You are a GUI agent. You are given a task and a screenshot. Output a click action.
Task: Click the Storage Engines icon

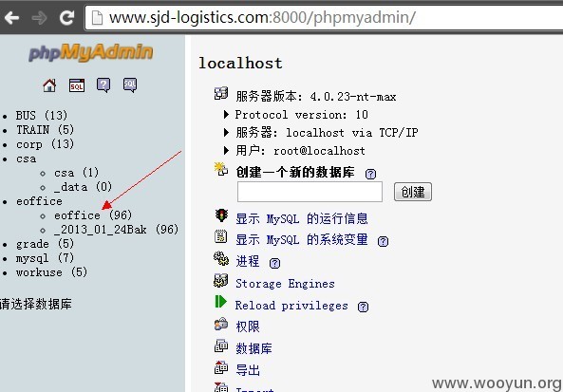click(221, 280)
